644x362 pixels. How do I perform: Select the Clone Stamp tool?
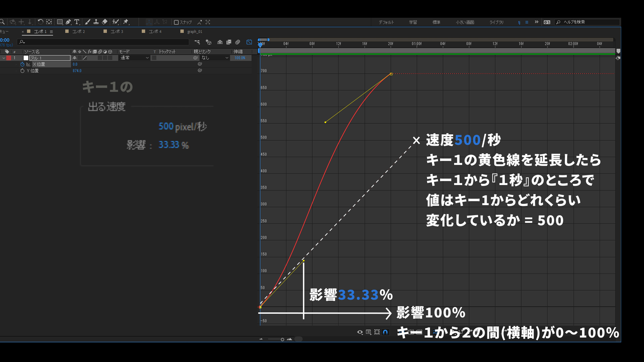(x=96, y=22)
